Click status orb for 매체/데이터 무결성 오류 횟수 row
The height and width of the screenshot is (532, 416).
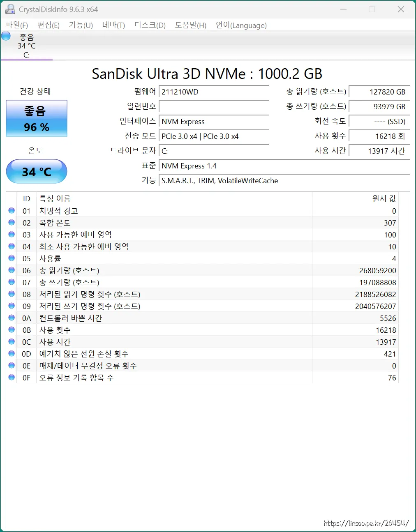(12, 366)
